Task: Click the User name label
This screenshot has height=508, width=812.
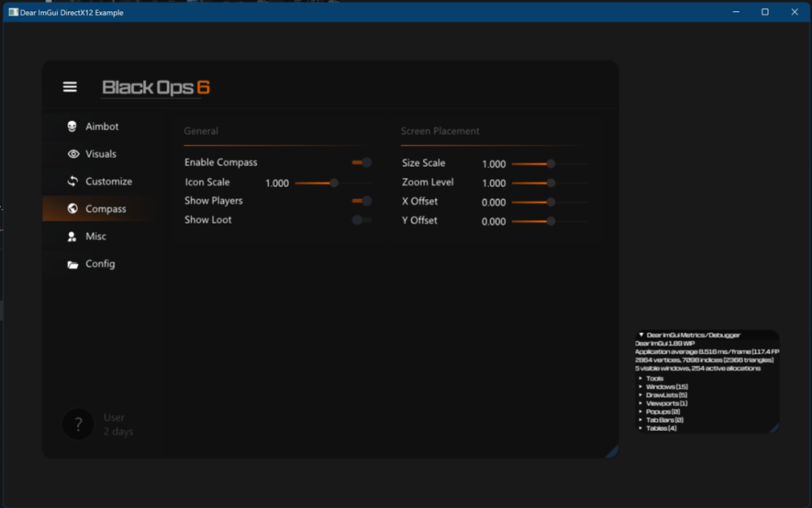Action: pyautogui.click(x=114, y=418)
